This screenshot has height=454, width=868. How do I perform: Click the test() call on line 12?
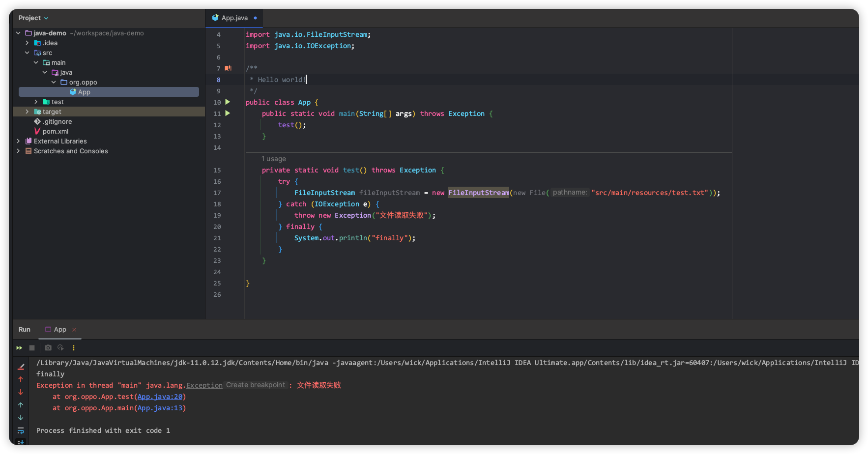[x=292, y=125]
